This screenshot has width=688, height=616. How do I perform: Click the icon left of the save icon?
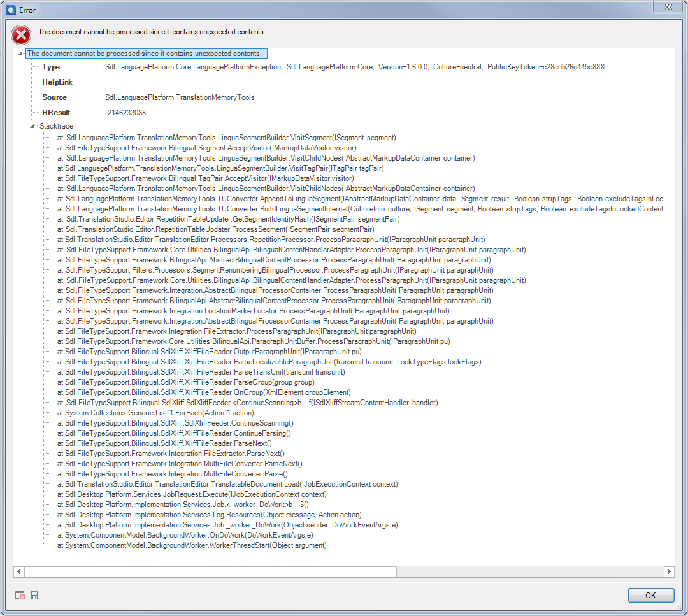point(20,595)
